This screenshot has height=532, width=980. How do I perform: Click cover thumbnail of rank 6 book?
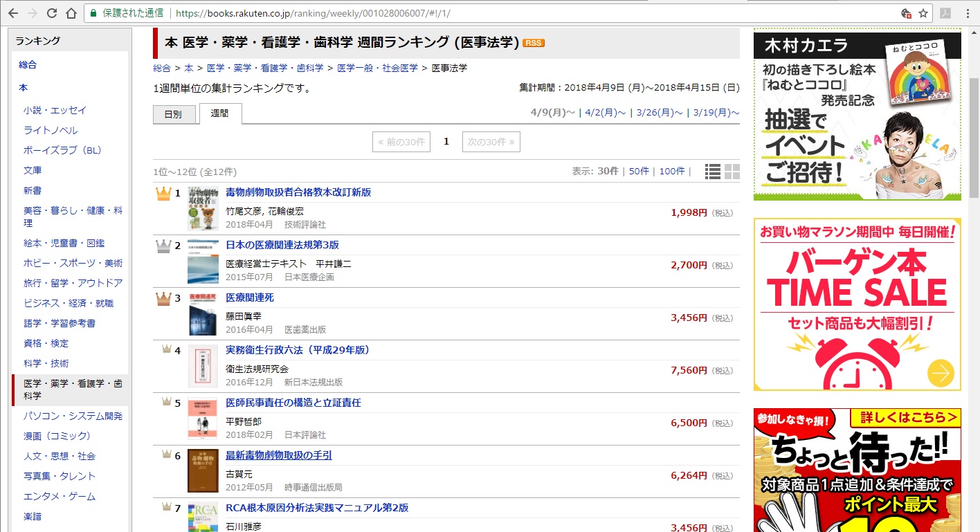pos(203,471)
